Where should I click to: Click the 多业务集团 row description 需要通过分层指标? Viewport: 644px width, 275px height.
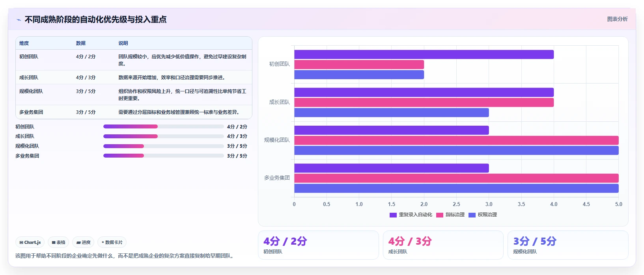179,112
